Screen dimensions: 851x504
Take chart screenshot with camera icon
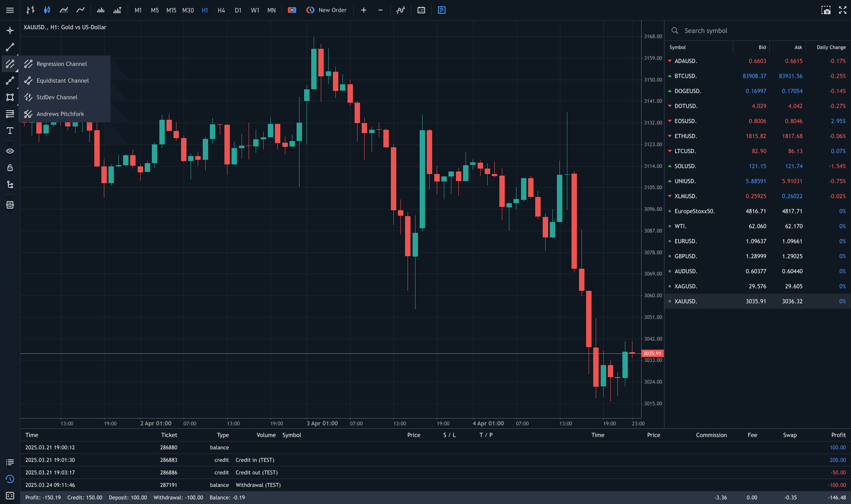point(826,10)
